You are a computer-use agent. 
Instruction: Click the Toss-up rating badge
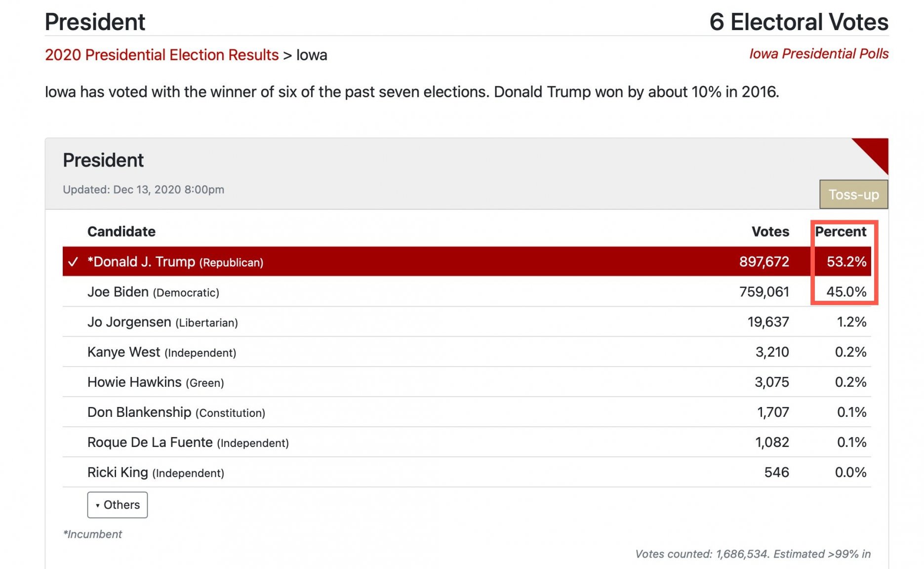pyautogui.click(x=853, y=195)
